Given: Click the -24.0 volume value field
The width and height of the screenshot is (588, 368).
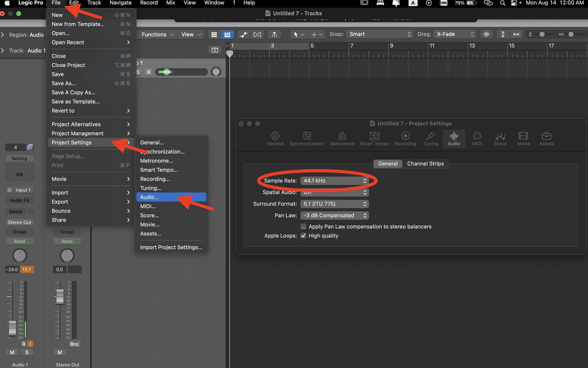Looking at the screenshot, I should (x=12, y=270).
